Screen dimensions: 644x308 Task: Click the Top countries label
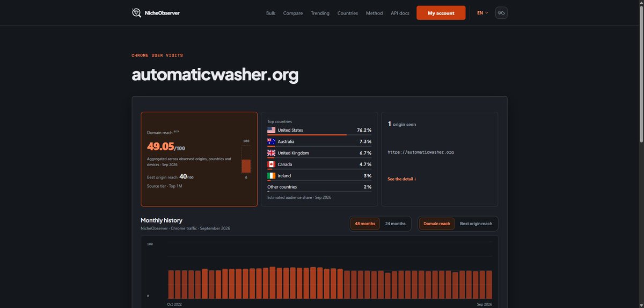tap(280, 121)
